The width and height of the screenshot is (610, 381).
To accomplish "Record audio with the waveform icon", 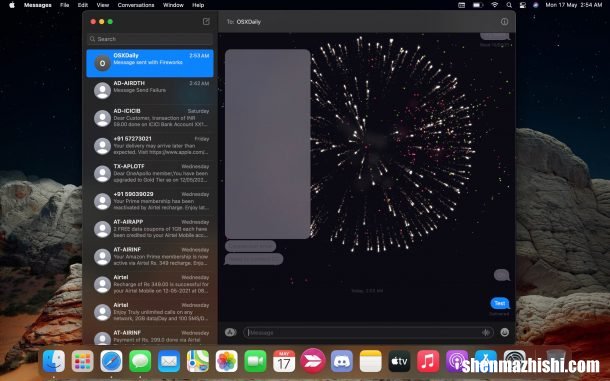I will click(486, 332).
